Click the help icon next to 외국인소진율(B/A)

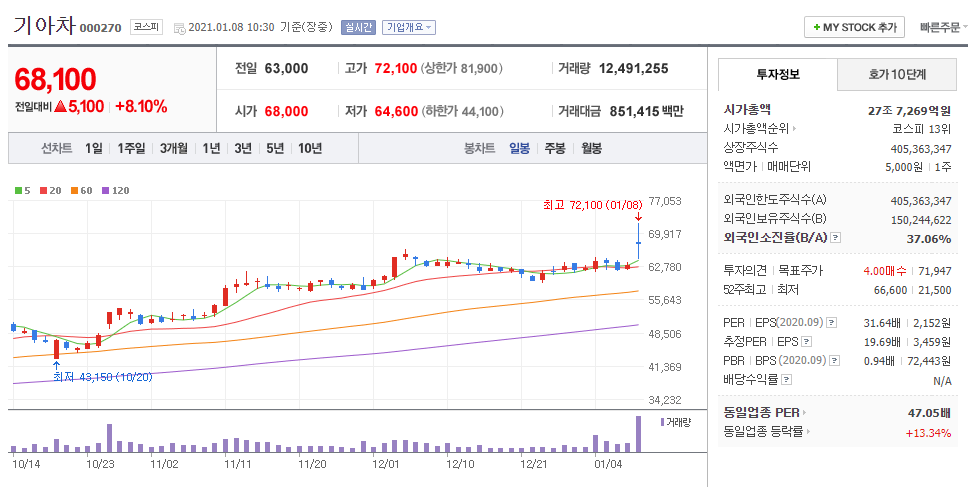click(836, 239)
